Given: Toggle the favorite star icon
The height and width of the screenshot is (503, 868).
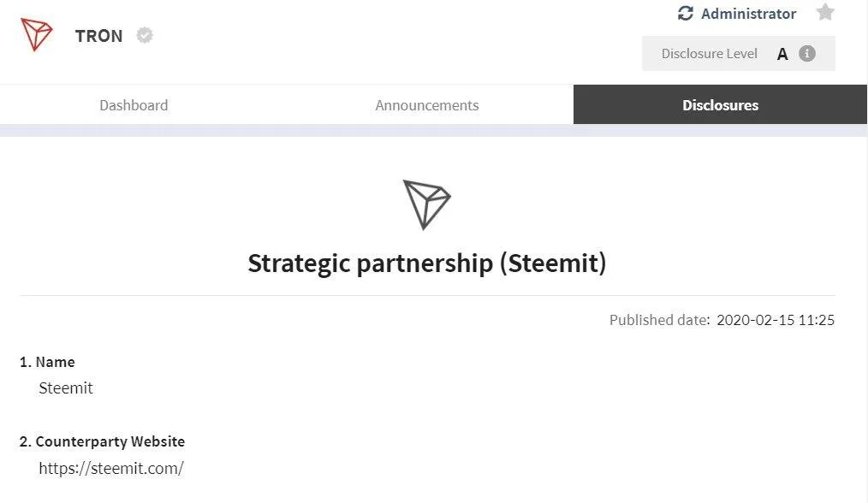Looking at the screenshot, I should point(825,12).
